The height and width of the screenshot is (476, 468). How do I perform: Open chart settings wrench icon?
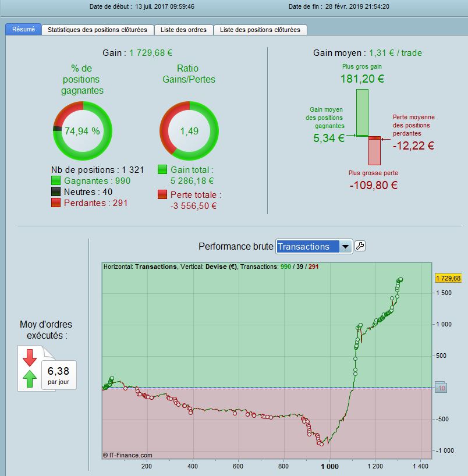[360, 246]
